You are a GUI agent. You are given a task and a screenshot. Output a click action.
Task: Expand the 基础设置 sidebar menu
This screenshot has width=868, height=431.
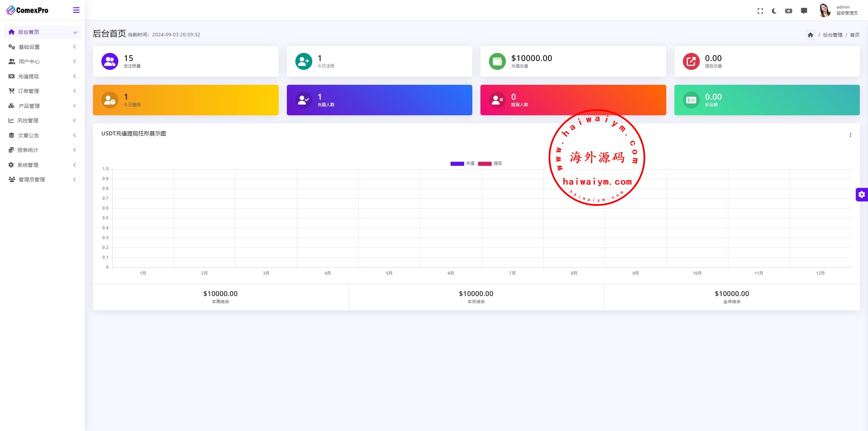[29, 47]
